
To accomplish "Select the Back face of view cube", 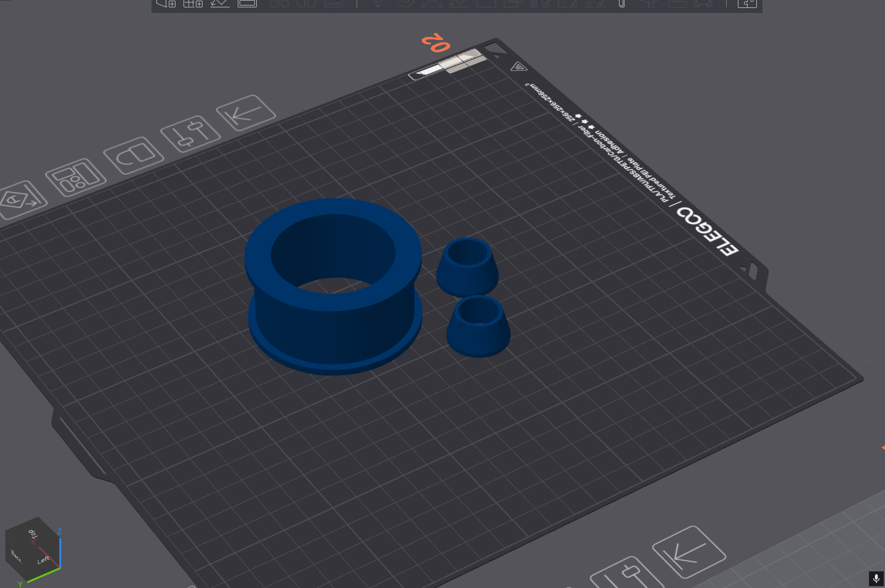I will point(17,557).
